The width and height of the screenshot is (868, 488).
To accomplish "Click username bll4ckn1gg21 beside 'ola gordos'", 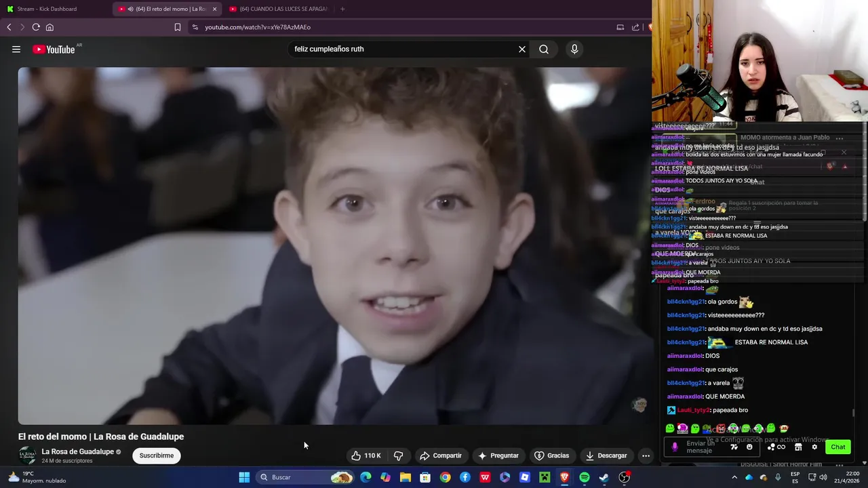I will pyautogui.click(x=686, y=302).
